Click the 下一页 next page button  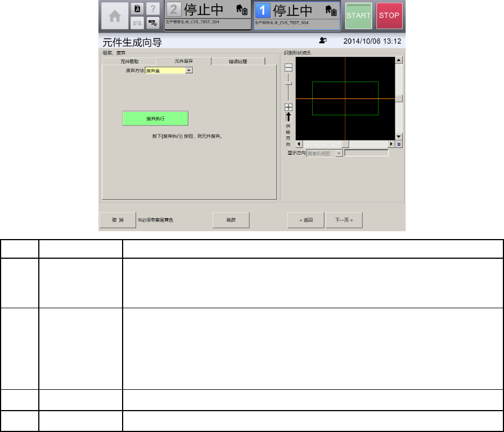pyautogui.click(x=344, y=220)
